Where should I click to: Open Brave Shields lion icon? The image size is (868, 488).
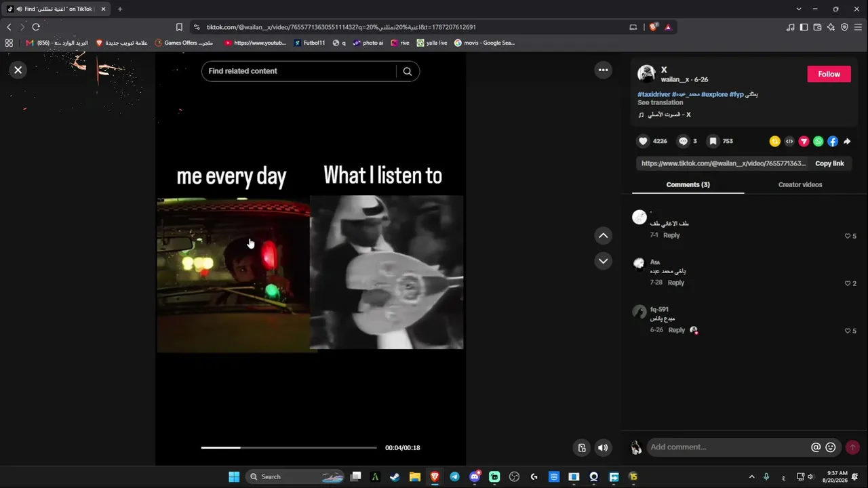653,27
